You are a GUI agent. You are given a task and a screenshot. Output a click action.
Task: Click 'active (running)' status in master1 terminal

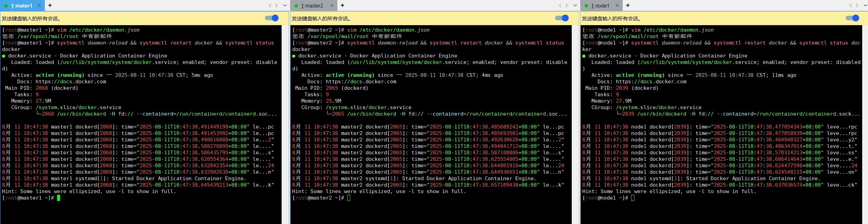pyautogui.click(x=60, y=75)
